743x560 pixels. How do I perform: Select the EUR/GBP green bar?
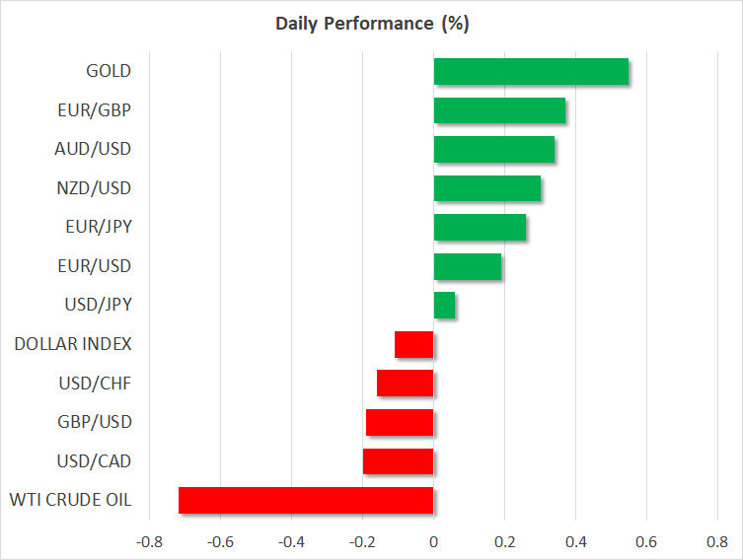click(x=499, y=110)
